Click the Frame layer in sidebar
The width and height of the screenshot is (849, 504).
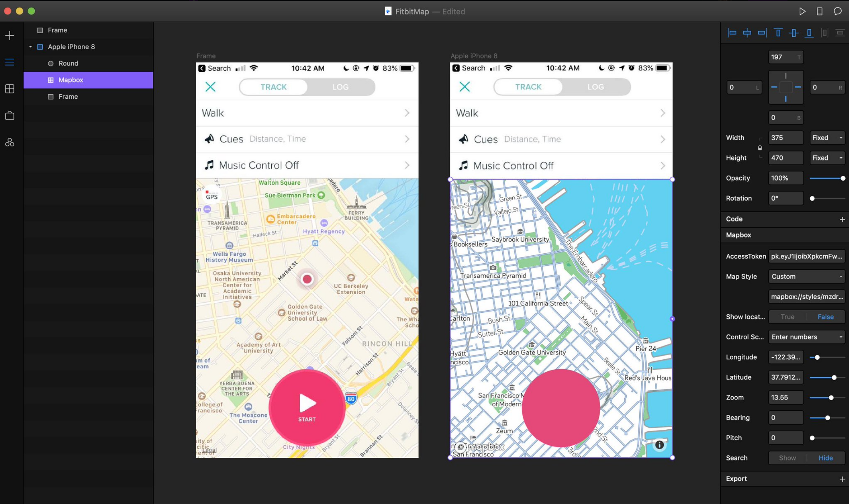point(68,96)
